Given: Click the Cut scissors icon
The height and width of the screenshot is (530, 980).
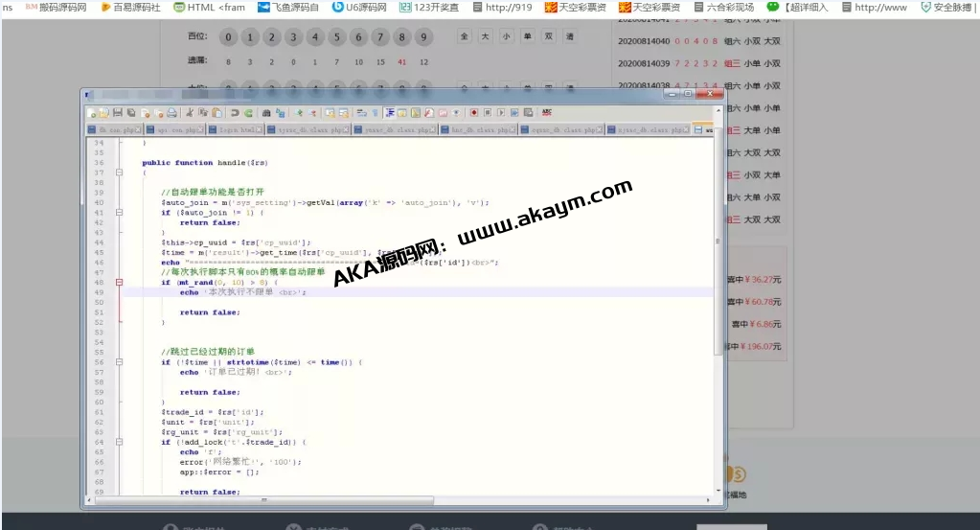Looking at the screenshot, I should click(190, 113).
